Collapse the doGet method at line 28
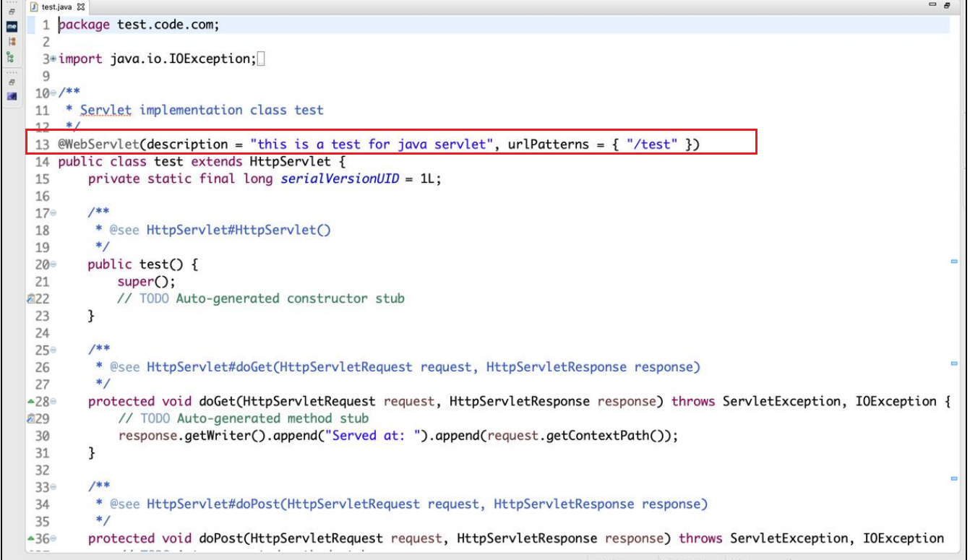Image resolution: width=970 pixels, height=560 pixels. click(53, 402)
